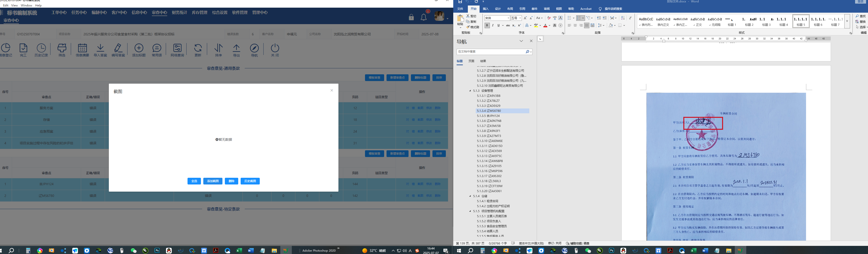The image size is (868, 254).
Task: Click the 添加截图 button
Action: pos(213,181)
